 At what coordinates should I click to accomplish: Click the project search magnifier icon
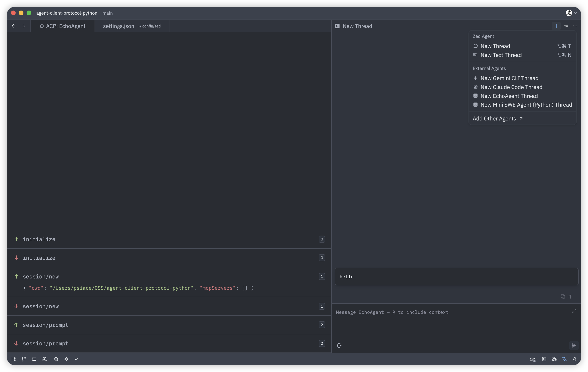[56, 359]
